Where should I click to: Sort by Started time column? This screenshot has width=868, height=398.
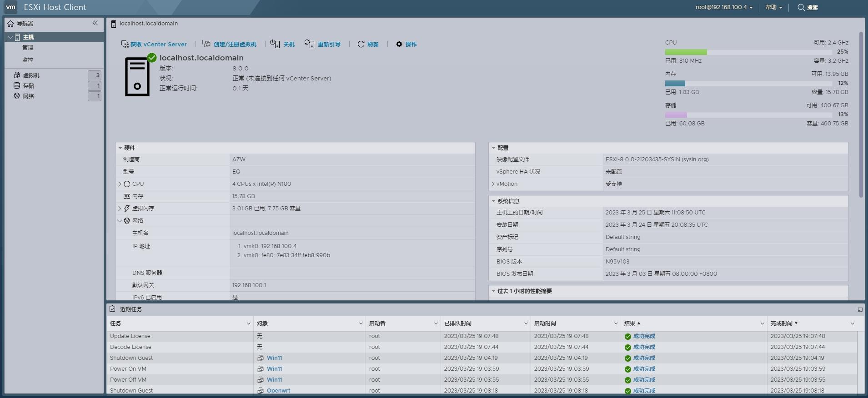click(545, 323)
